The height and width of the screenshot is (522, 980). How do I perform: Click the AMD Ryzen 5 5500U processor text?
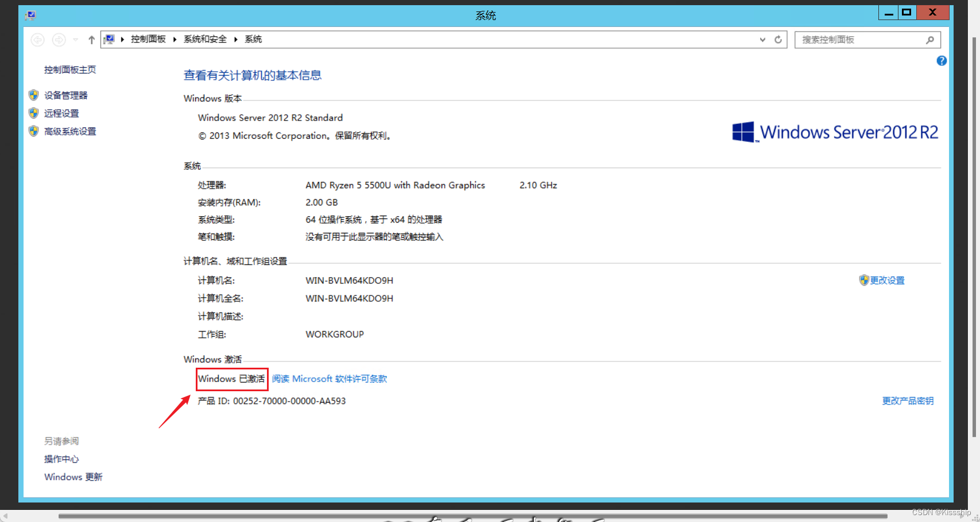pos(396,185)
